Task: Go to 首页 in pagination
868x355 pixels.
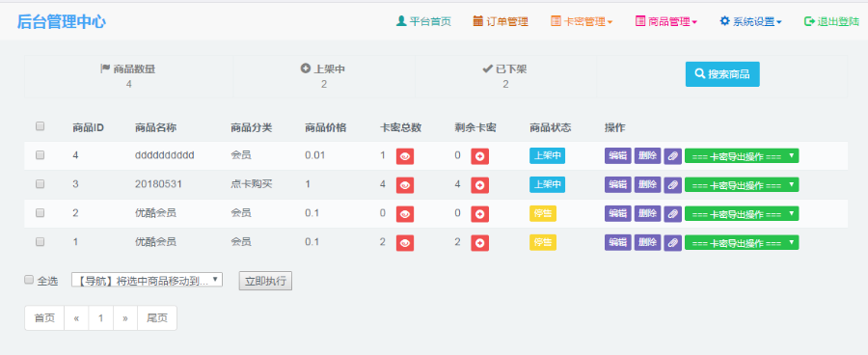Action: [44, 318]
